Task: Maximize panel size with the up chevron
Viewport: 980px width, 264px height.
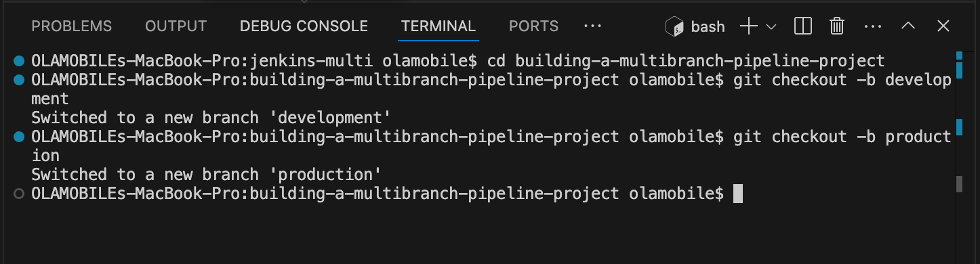Action: pyautogui.click(x=907, y=26)
